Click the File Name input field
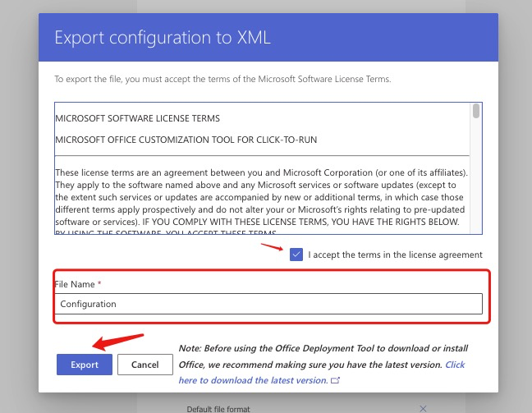Image resolution: width=532 pixels, height=413 pixels. click(268, 304)
